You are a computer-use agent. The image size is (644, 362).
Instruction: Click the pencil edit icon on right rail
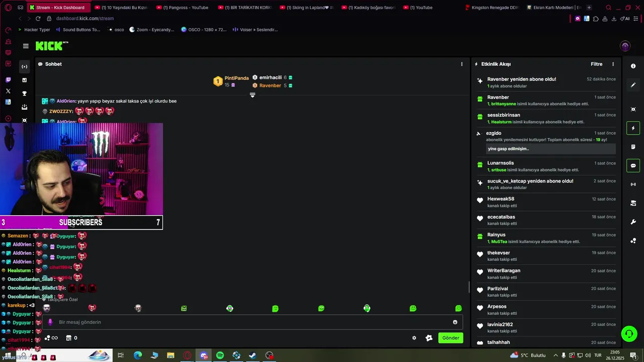[x=633, y=85]
